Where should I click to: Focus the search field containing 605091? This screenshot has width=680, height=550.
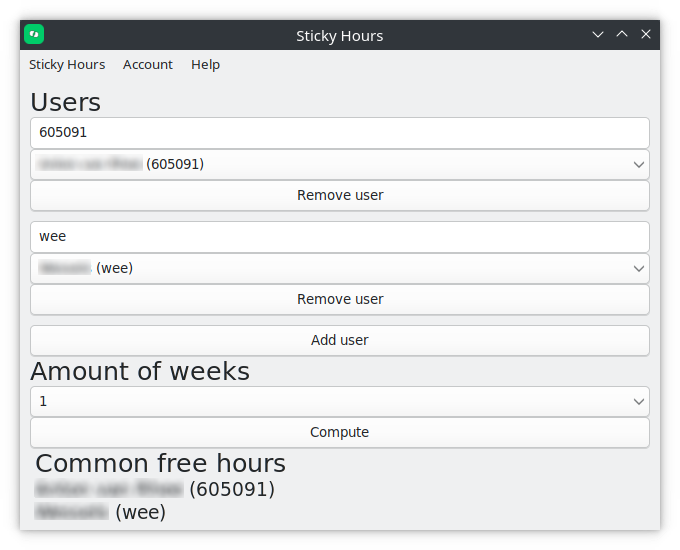pos(340,133)
